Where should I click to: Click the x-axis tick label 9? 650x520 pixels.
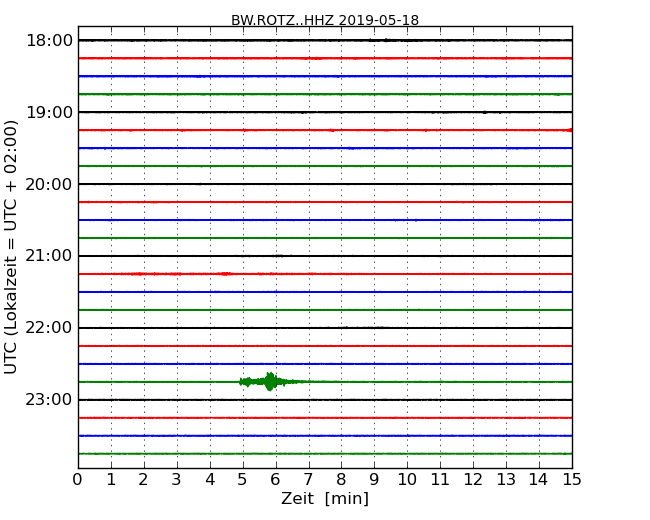tap(374, 480)
